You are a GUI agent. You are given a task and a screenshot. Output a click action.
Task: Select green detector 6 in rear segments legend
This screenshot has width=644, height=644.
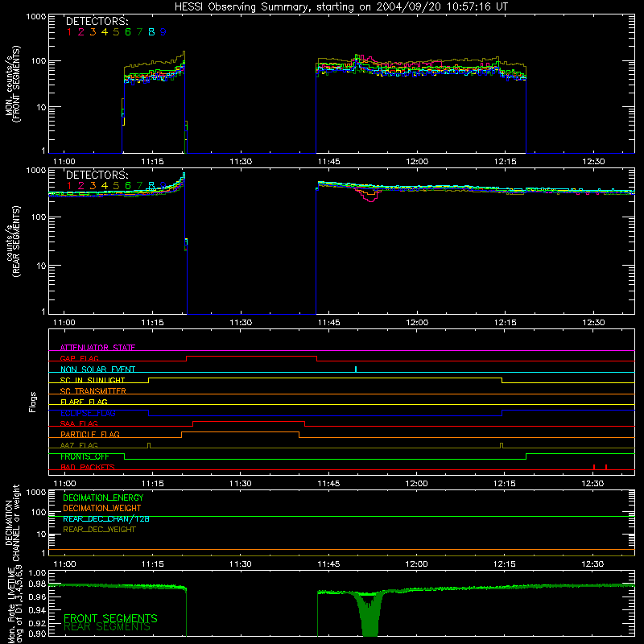tap(128, 186)
